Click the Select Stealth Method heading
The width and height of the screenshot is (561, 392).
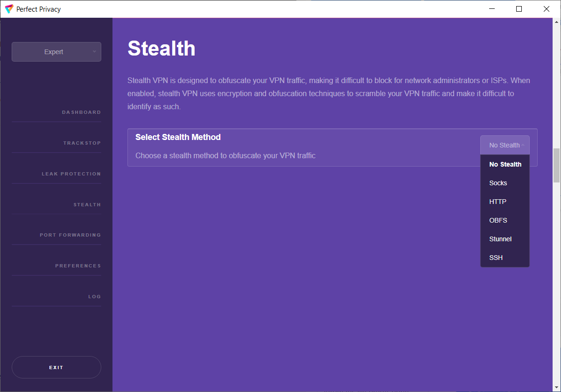tap(178, 137)
